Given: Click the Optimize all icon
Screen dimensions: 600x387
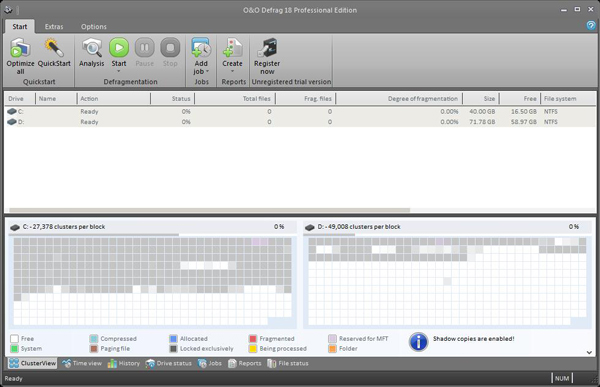Looking at the screenshot, I should [20, 47].
